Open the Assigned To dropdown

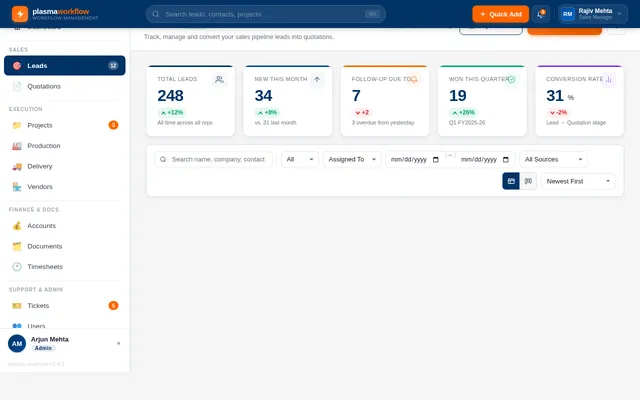click(x=351, y=159)
